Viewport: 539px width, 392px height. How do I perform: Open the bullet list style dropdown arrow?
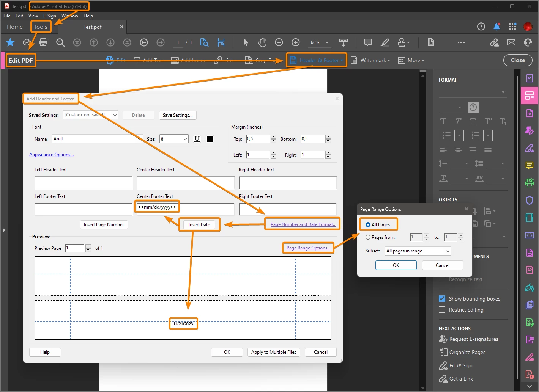pyautogui.click(x=459, y=135)
